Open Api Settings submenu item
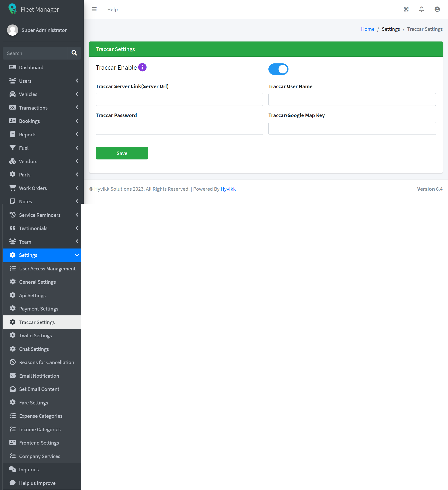The width and height of the screenshot is (448, 490). 42,295
